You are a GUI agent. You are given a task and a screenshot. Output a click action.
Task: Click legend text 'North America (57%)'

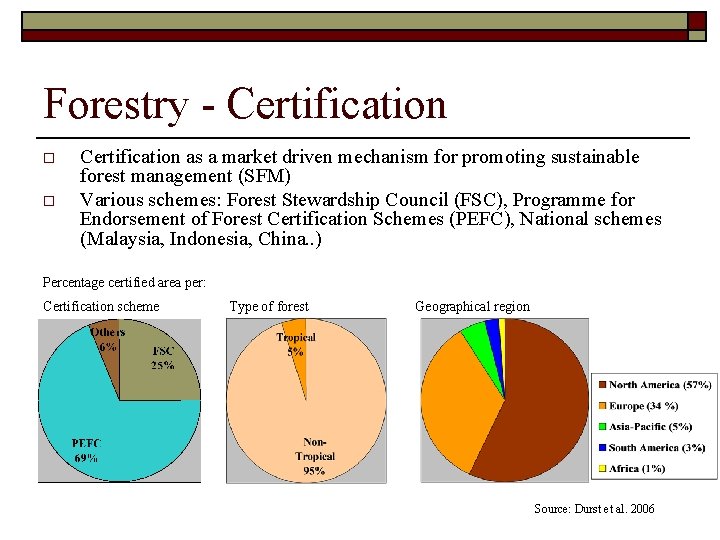click(660, 385)
